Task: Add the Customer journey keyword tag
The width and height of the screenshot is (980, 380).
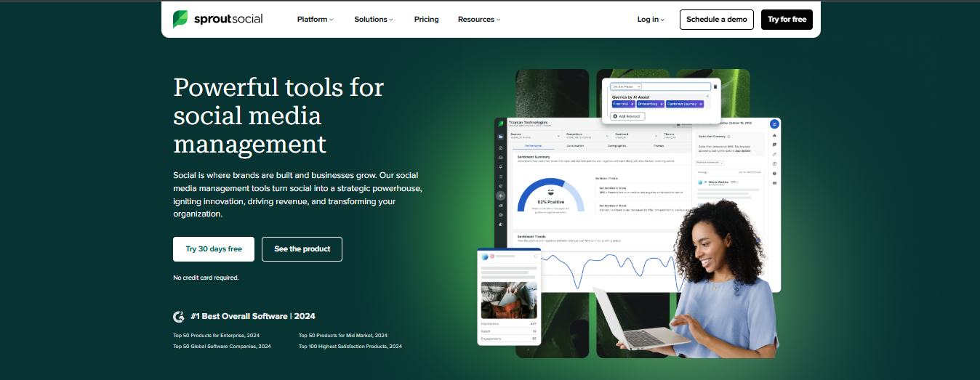Action: 685,104
